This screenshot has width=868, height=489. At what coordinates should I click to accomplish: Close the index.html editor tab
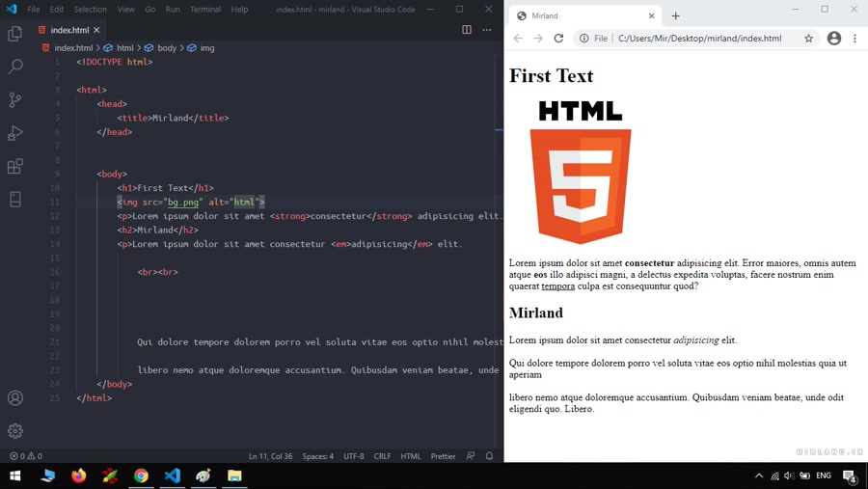click(96, 30)
